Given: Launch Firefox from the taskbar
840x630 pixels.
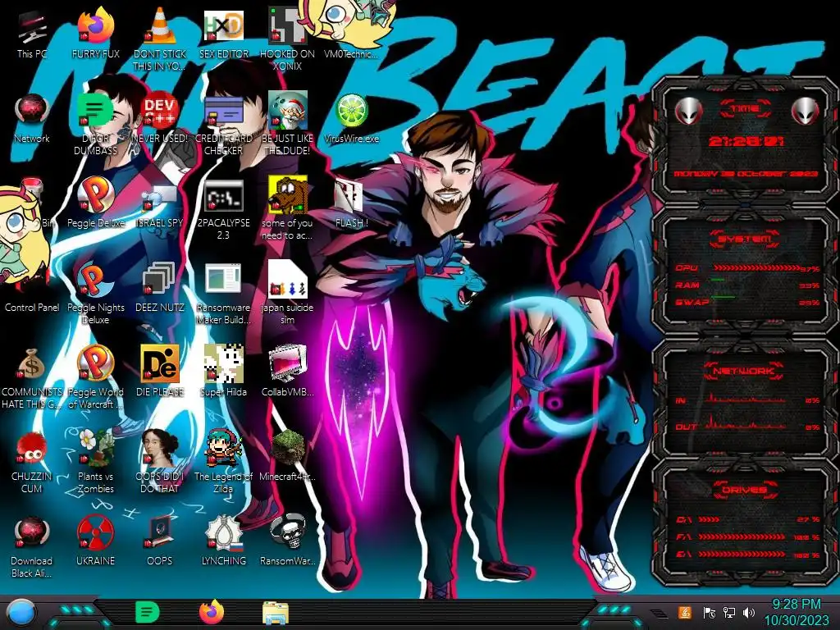Looking at the screenshot, I should [x=211, y=612].
